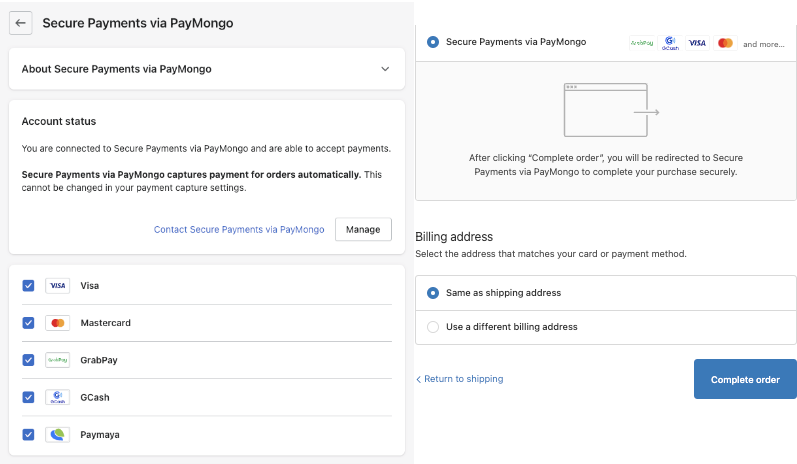The height and width of the screenshot is (464, 797).
Task: Open Contact Secure Payments via PayMongo link
Action: click(x=239, y=230)
